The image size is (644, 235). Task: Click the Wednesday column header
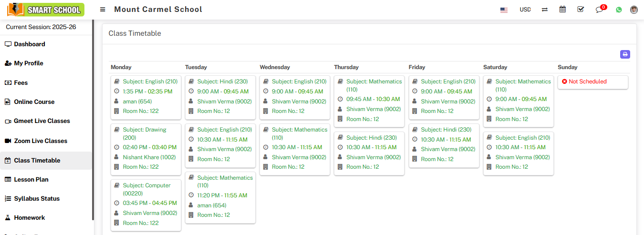(x=275, y=67)
